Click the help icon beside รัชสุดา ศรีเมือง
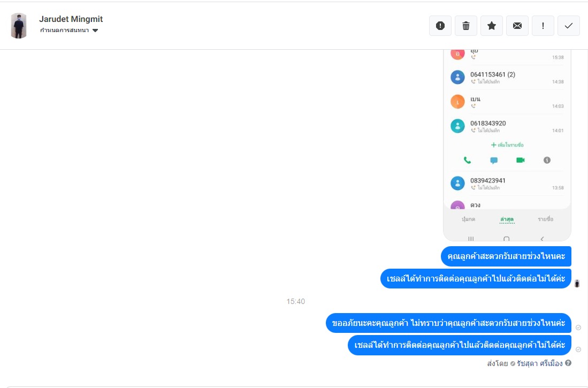This screenshot has width=588, height=388. (568, 363)
